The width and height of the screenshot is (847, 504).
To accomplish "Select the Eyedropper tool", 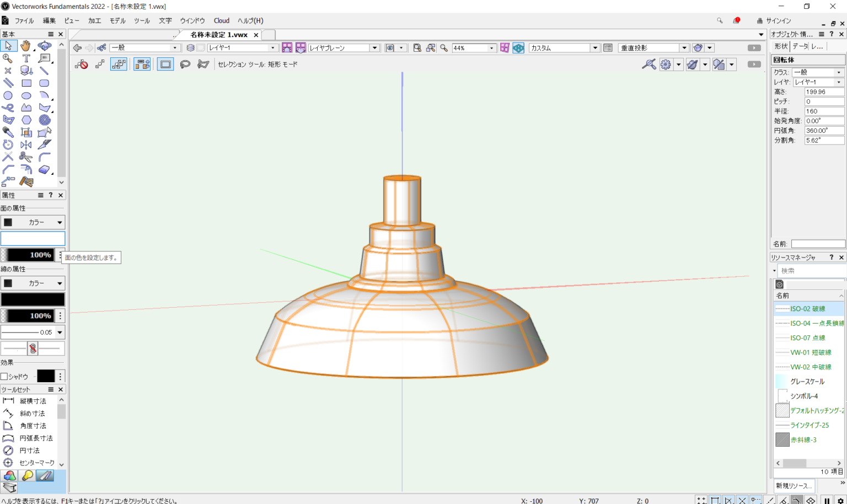I will tap(8, 132).
